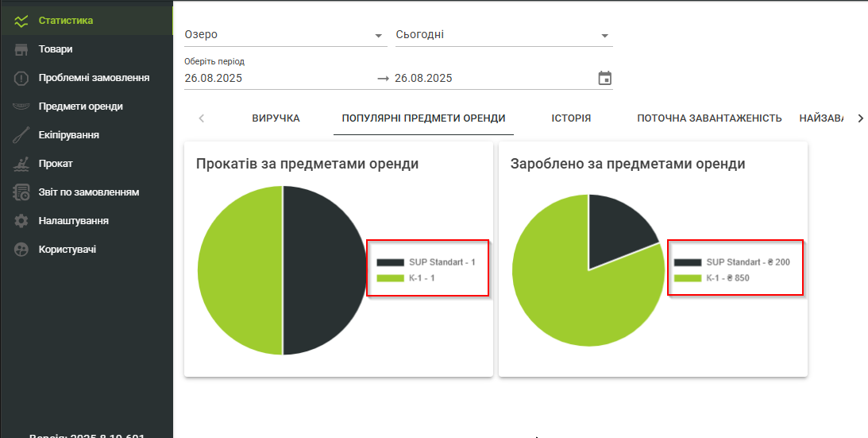Click the Оберіть період label
The height and width of the screenshot is (438, 868).
tap(214, 61)
